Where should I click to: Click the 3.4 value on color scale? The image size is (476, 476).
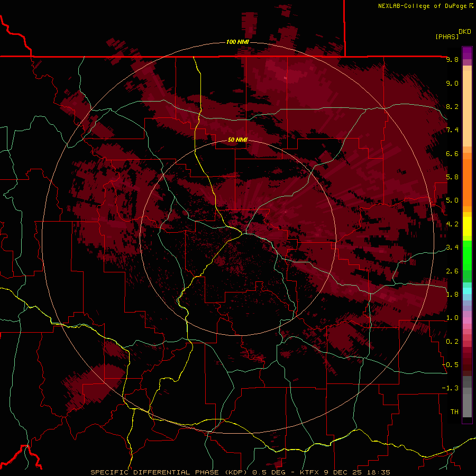tap(452, 248)
